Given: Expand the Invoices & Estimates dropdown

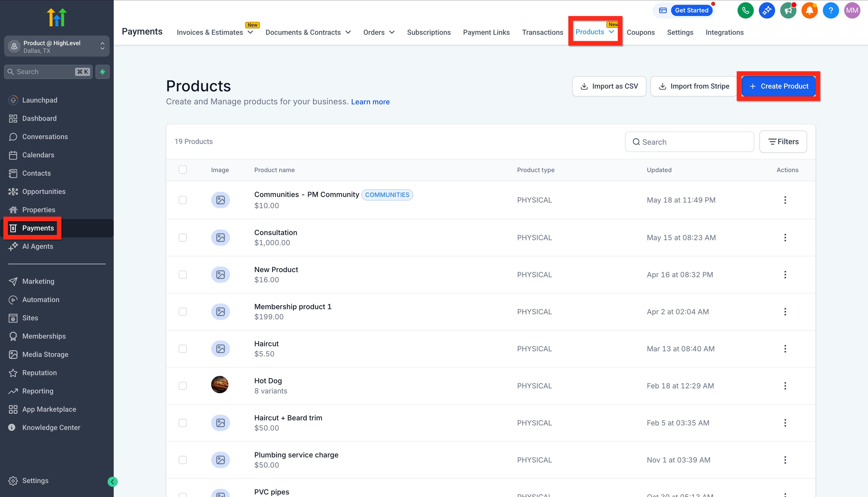Looking at the screenshot, I should pos(215,32).
